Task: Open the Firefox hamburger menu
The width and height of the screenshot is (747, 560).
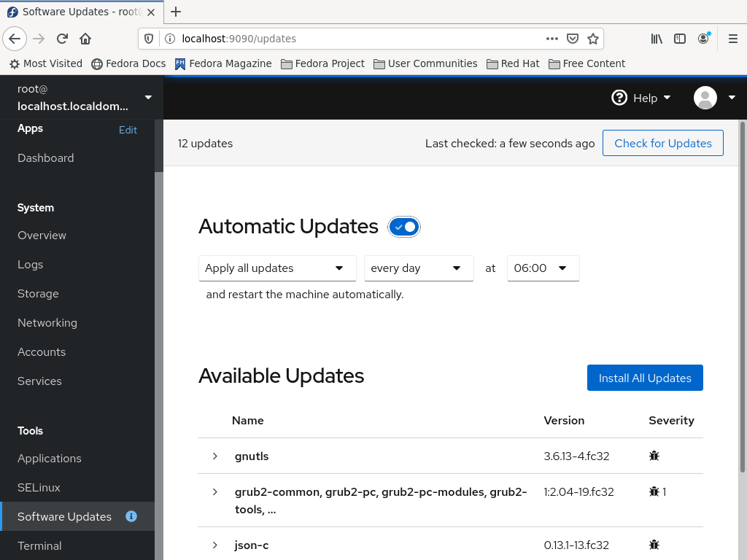Action: point(733,39)
